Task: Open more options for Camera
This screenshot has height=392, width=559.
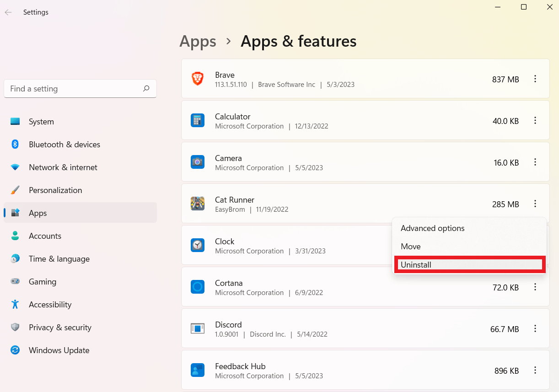Action: 535,162
